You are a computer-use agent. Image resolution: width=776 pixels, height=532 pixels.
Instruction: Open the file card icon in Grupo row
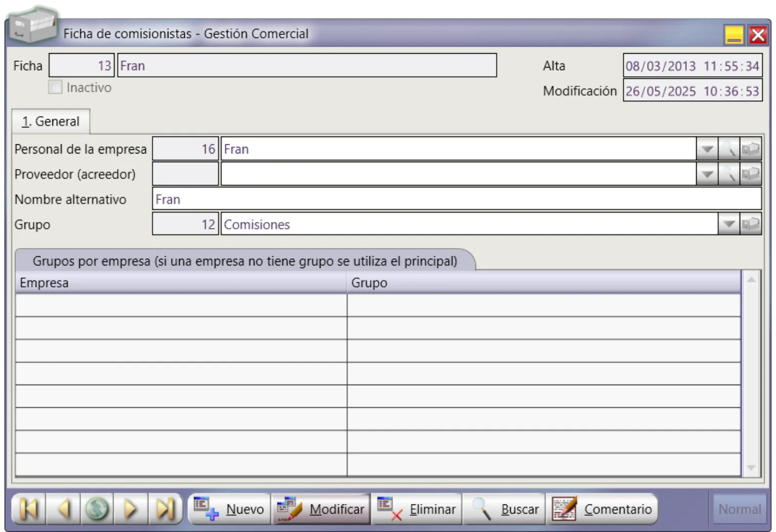tap(751, 224)
